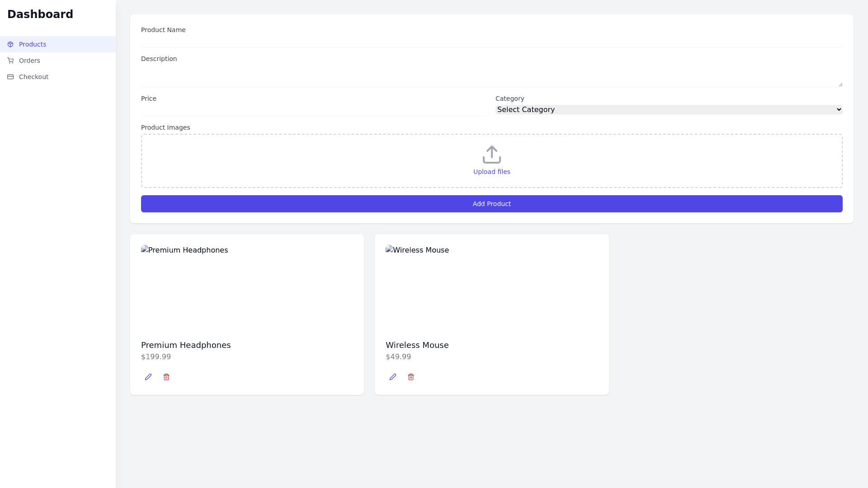Edit Premium Headphones with pencil icon
Viewport: 868px width, 488px height.
tap(148, 377)
